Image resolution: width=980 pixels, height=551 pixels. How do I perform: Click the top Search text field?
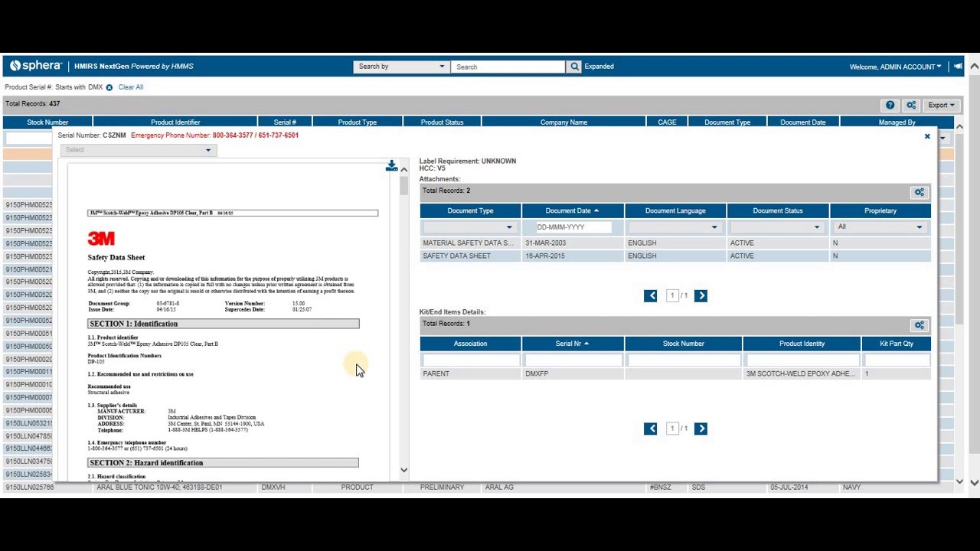click(x=508, y=67)
